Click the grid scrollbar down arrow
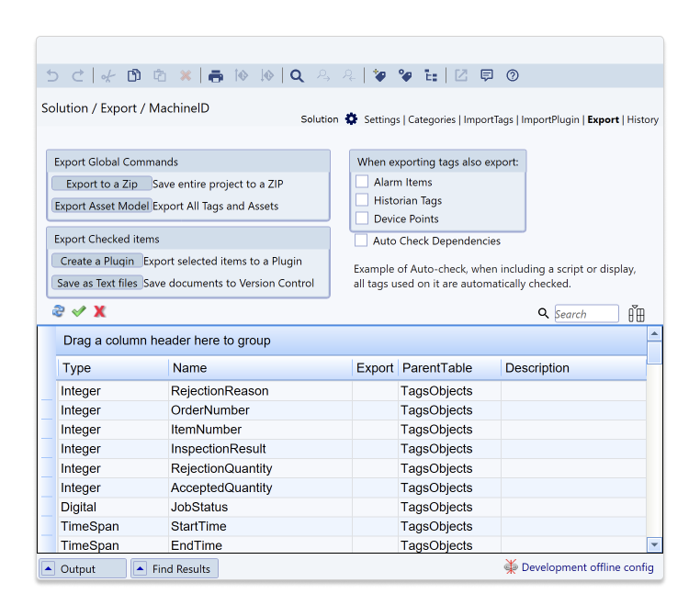700x616 pixels. pos(654,544)
